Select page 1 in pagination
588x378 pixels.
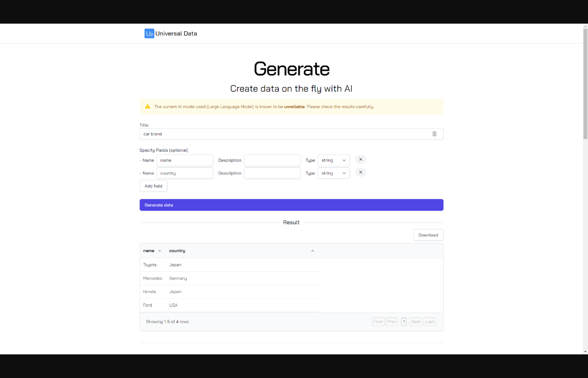tap(404, 322)
